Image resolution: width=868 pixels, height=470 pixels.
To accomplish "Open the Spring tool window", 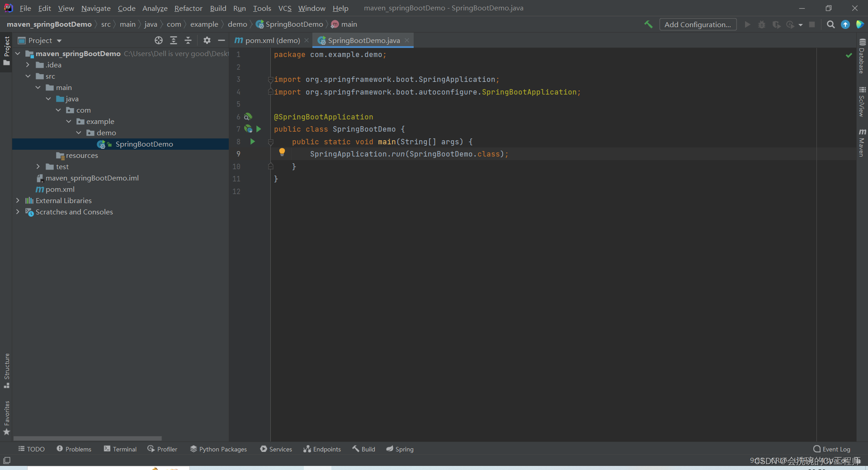I will click(400, 449).
